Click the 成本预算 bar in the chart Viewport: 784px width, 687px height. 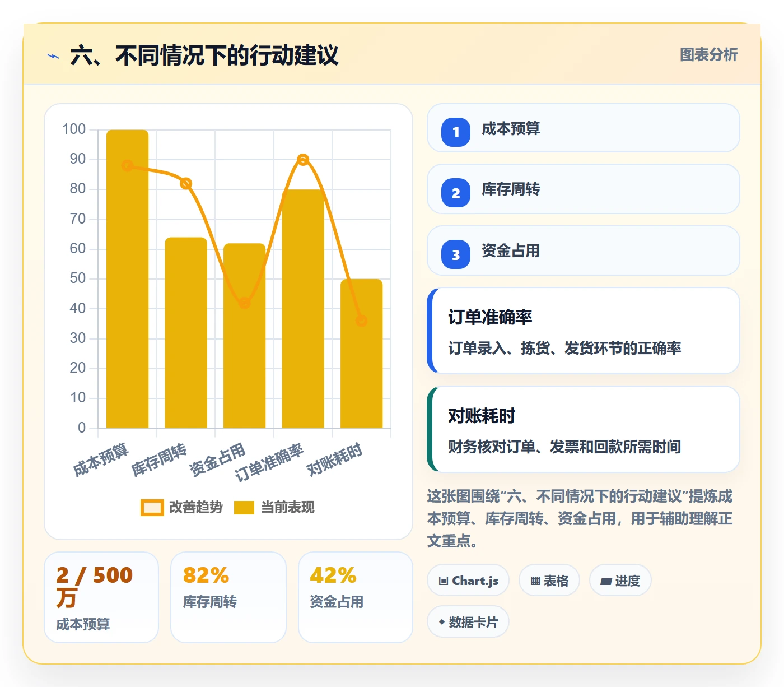point(128,279)
